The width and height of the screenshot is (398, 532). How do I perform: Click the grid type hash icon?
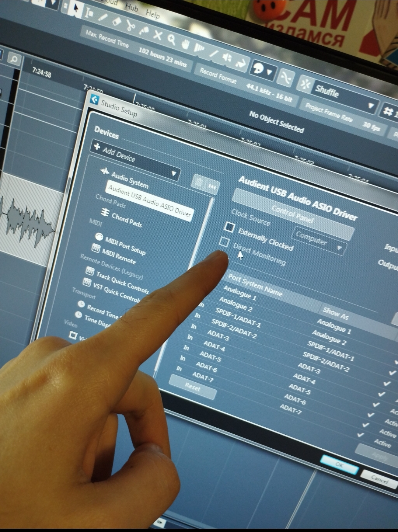[388, 111]
